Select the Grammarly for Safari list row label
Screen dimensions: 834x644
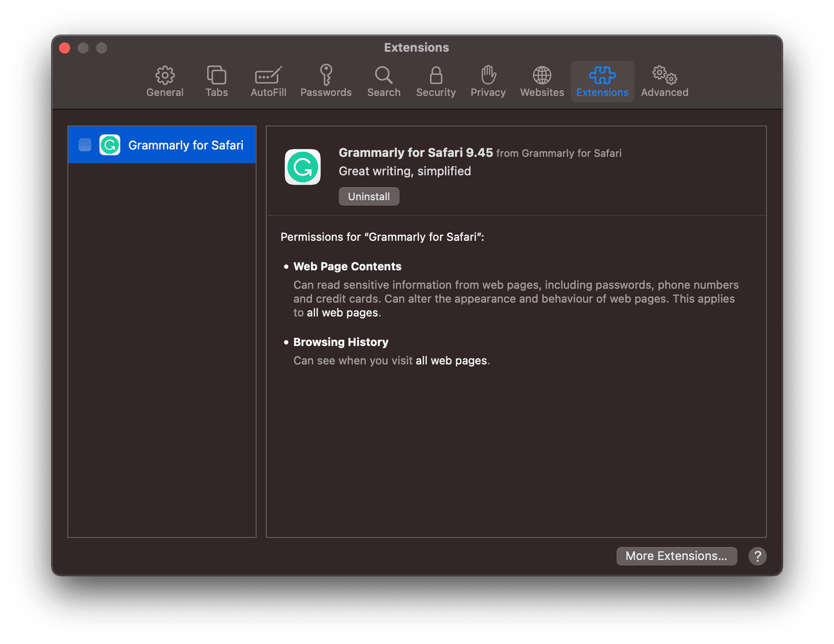(x=185, y=145)
